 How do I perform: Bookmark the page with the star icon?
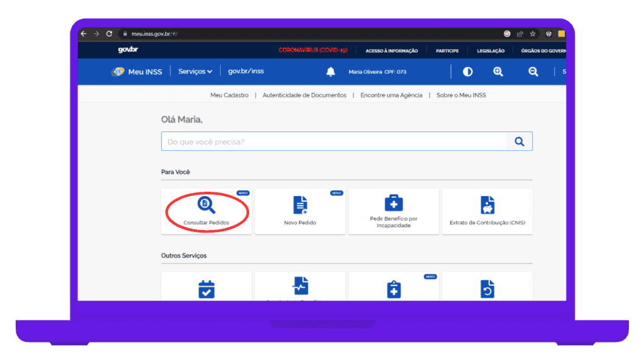click(533, 33)
